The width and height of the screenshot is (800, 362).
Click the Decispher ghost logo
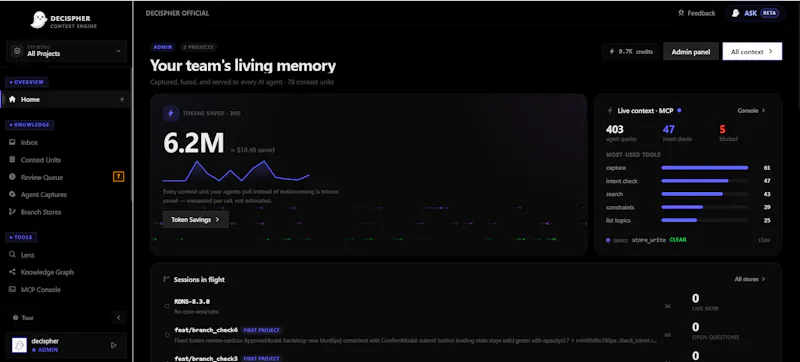(38, 20)
